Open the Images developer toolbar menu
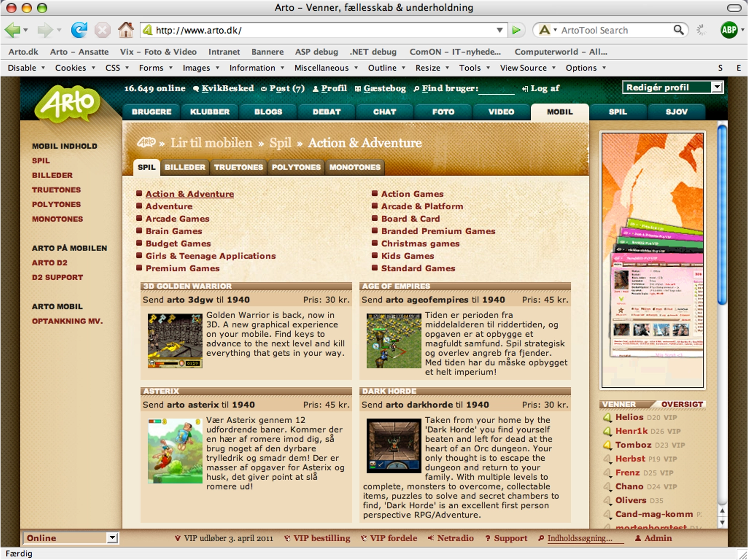The image size is (748, 560). pos(201,68)
